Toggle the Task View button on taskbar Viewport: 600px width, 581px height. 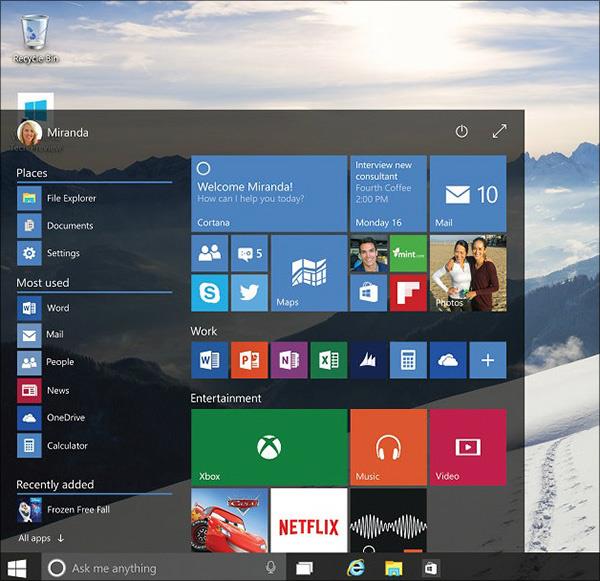305,568
